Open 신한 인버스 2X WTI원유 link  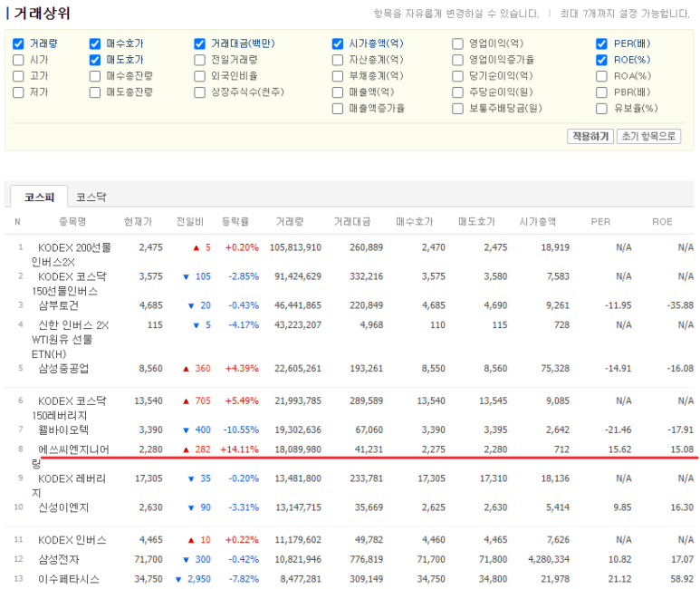pyautogui.click(x=70, y=340)
